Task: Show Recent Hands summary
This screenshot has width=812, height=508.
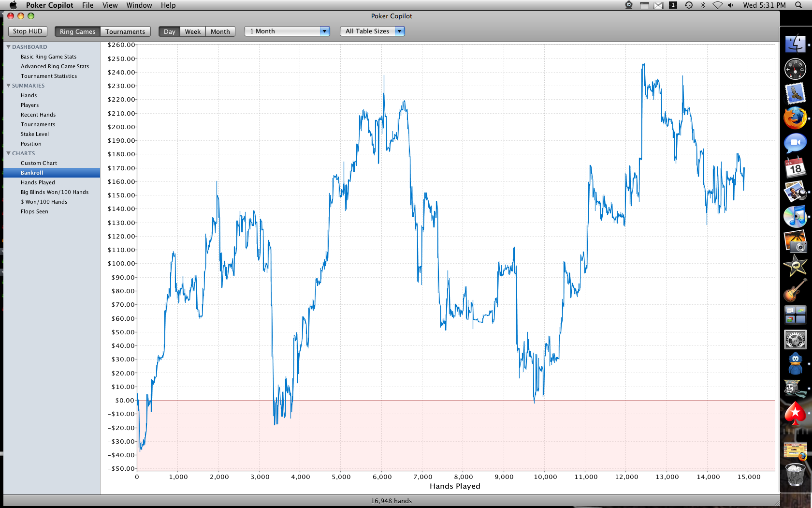Action: click(x=38, y=115)
